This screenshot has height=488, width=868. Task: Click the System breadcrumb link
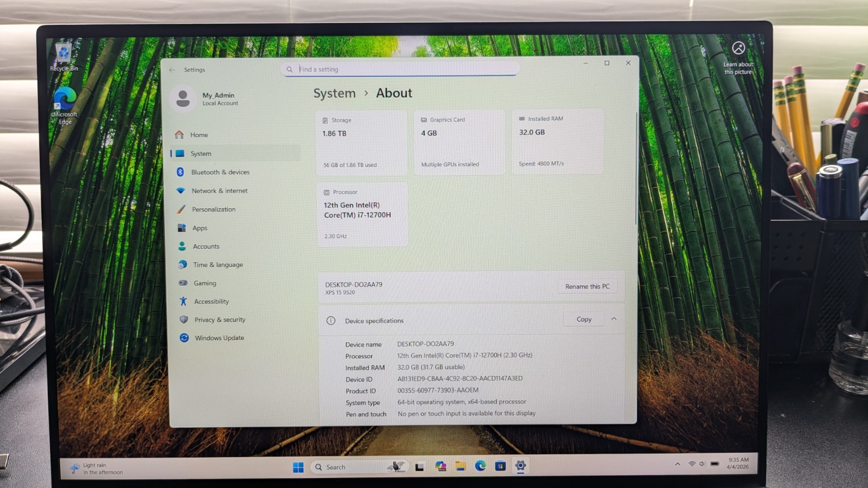click(335, 93)
